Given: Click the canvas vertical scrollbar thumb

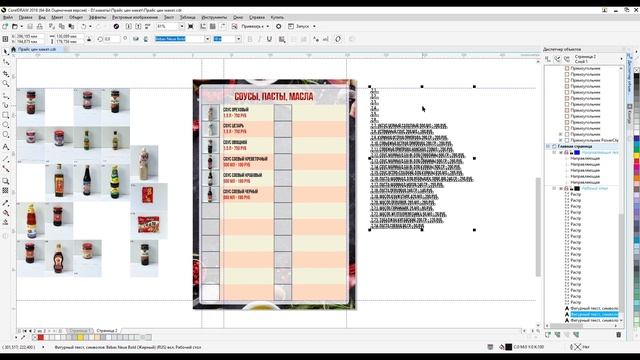Looking at the screenshot, I should tap(538, 227).
